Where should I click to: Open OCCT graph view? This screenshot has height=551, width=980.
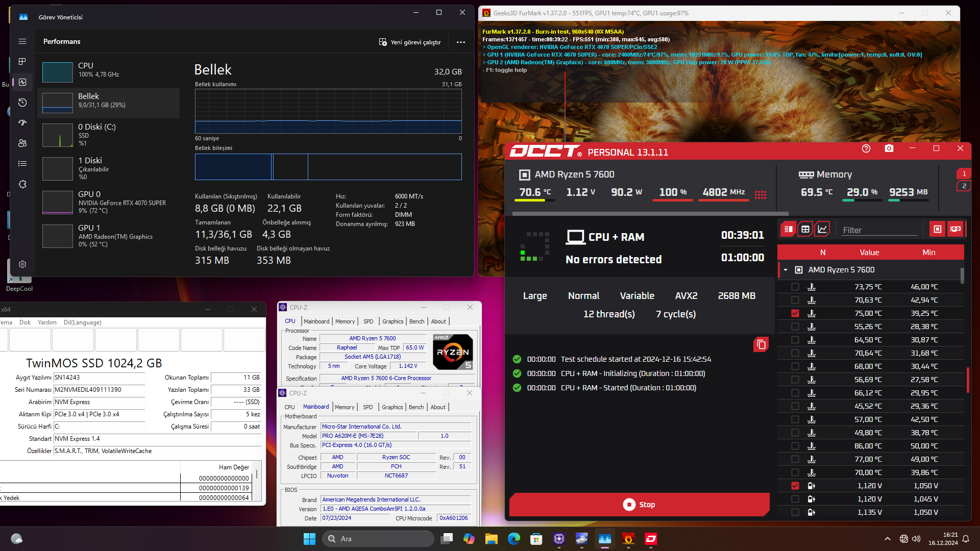[822, 229]
